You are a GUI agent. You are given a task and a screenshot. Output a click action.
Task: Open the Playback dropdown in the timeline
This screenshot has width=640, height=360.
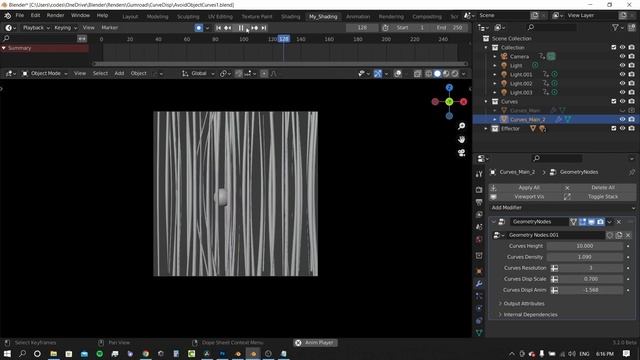(36, 28)
